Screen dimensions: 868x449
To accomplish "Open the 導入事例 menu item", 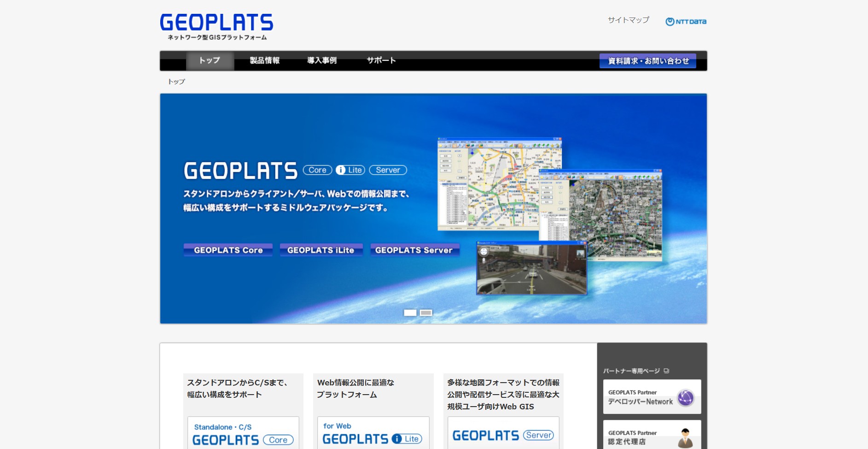I will [x=322, y=61].
